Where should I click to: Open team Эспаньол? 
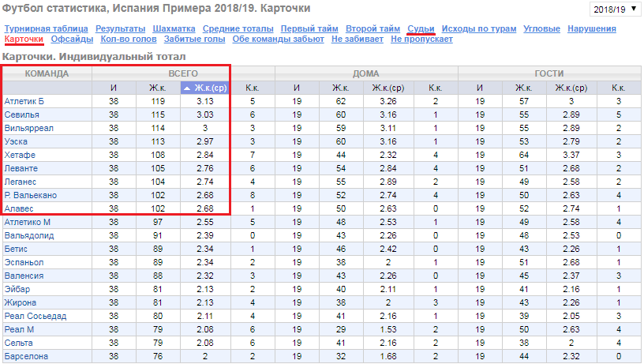click(x=24, y=262)
